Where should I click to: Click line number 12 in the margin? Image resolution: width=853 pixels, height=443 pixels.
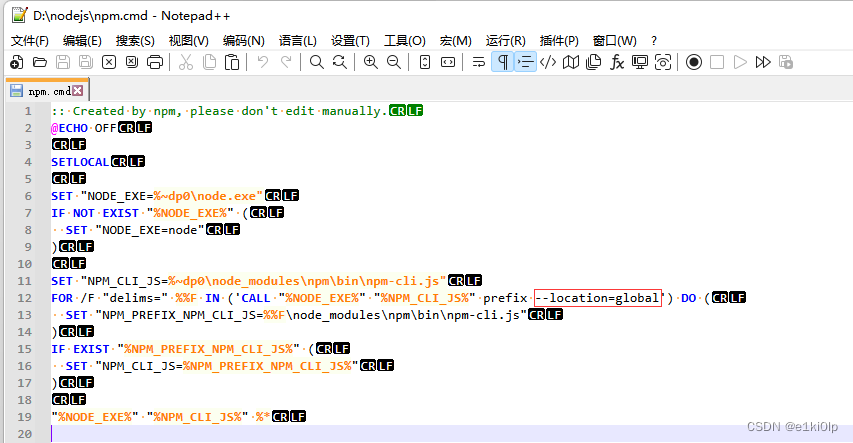pyautogui.click(x=24, y=298)
